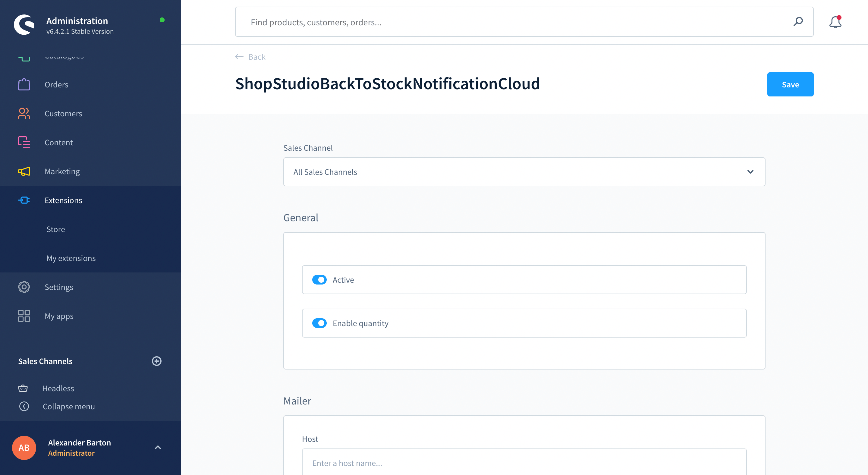Open the Customers menu item
868x475 pixels.
[63, 114]
